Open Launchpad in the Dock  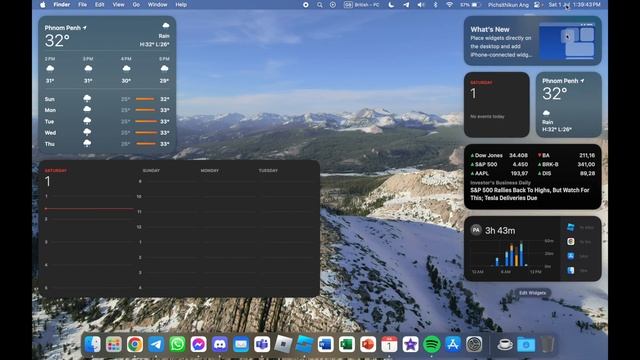(114, 344)
